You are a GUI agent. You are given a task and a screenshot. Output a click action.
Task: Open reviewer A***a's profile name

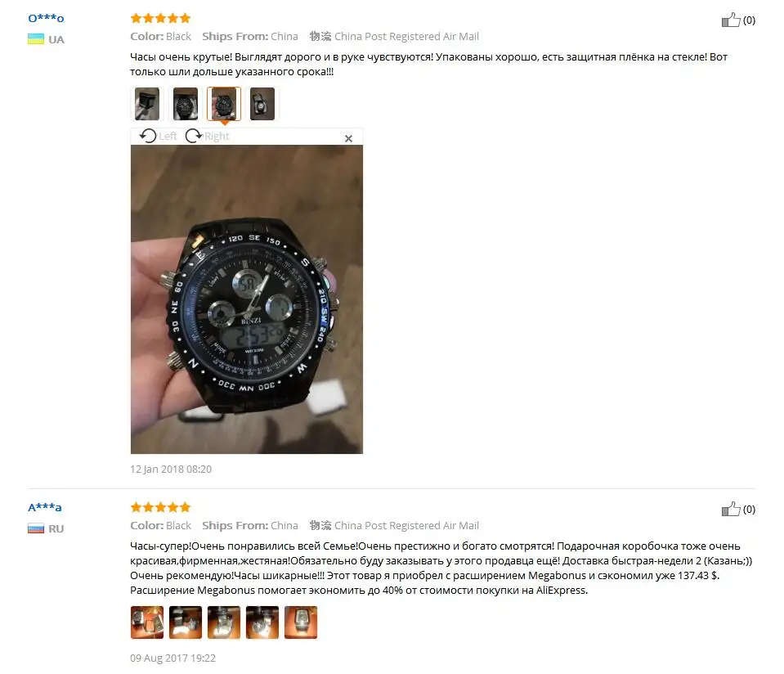point(44,507)
